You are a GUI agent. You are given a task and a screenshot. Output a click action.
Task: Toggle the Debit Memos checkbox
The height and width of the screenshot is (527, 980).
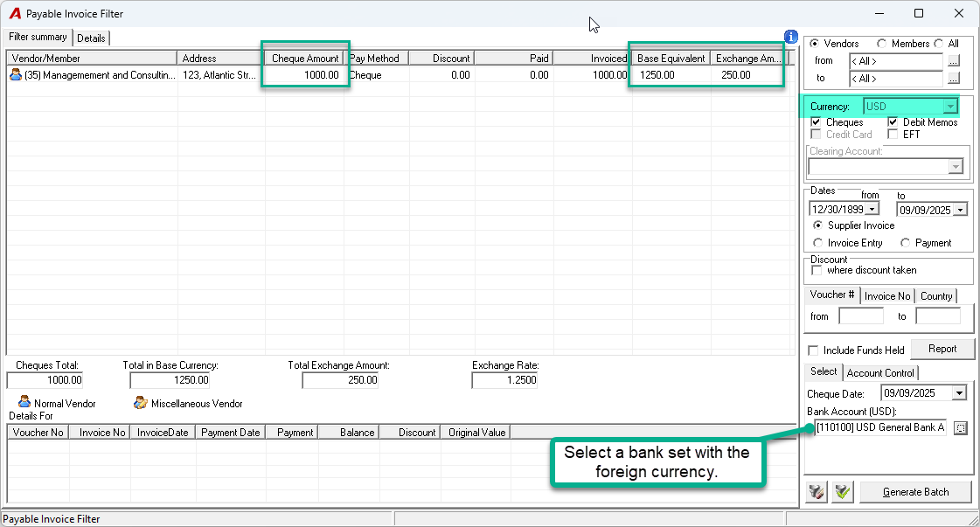pos(893,121)
